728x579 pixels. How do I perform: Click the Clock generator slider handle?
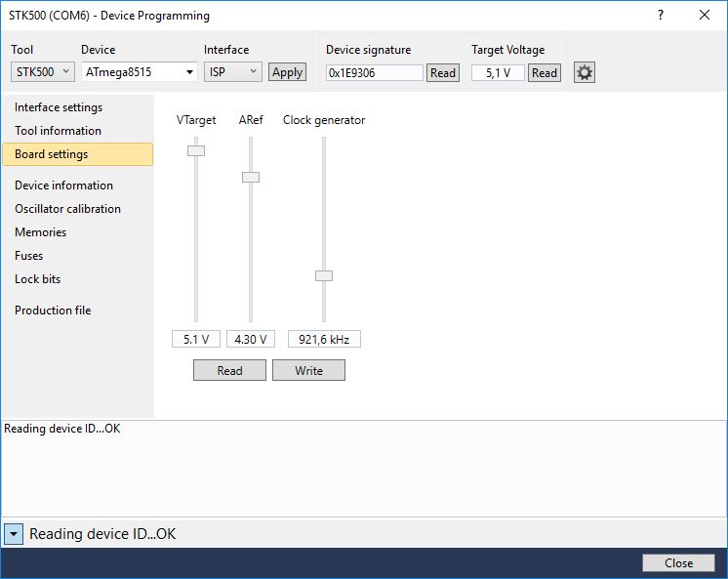coord(324,275)
